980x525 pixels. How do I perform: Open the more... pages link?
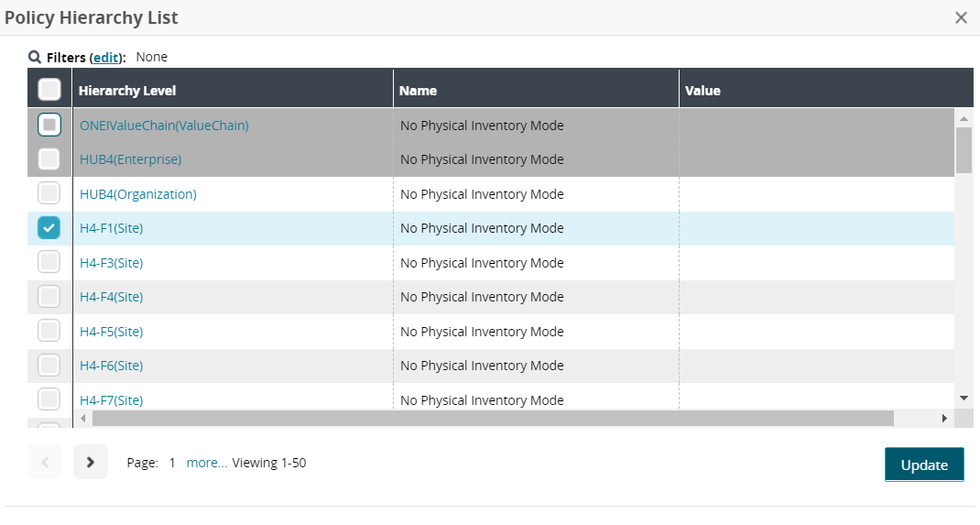click(x=206, y=463)
